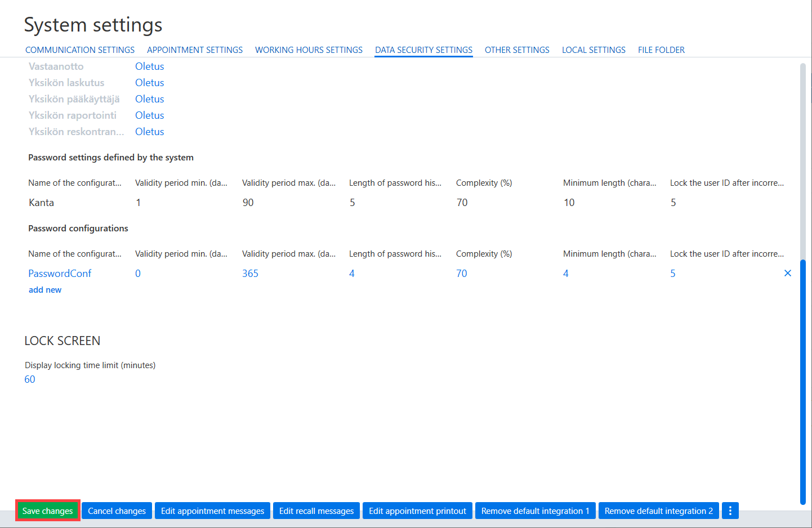This screenshot has height=528, width=812.
Task: Click Password settings defined by system heading
Action: click(x=111, y=158)
